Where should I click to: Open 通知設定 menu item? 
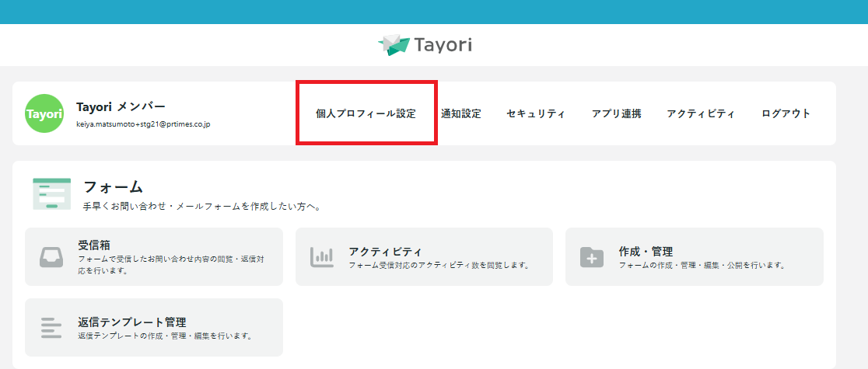pyautogui.click(x=461, y=114)
